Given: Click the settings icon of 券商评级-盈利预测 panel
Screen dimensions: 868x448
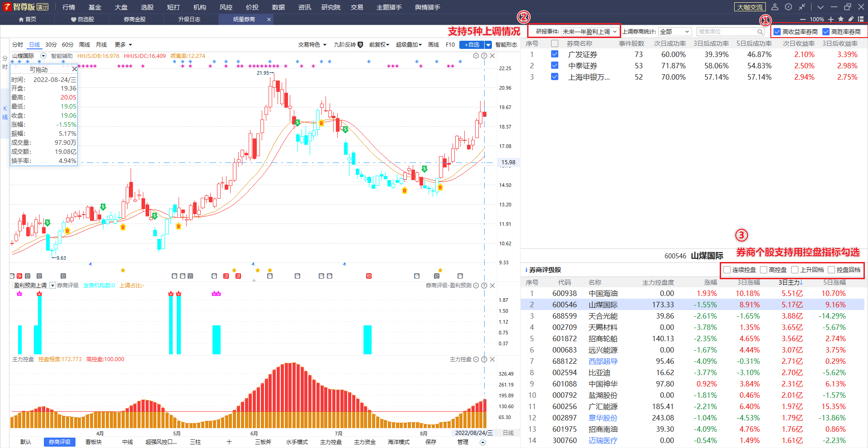Looking at the screenshot, I should 476,286.
